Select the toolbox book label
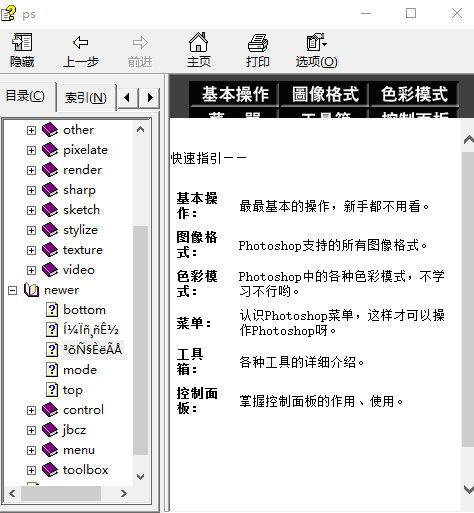This screenshot has height=513, width=474. (x=85, y=470)
